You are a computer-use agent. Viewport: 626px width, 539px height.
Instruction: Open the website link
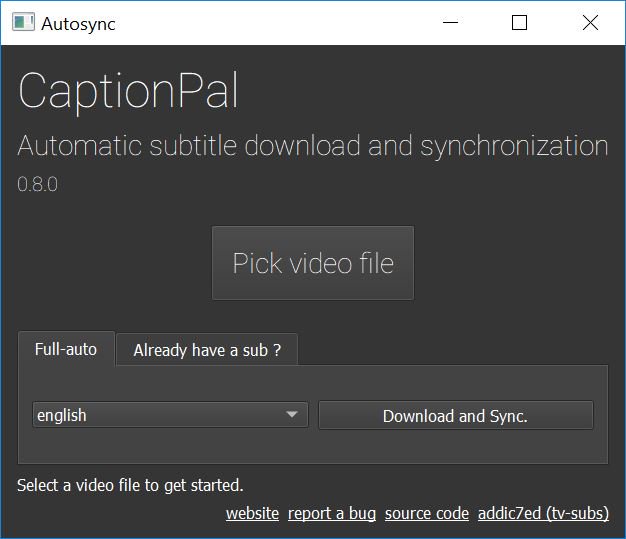(252, 513)
